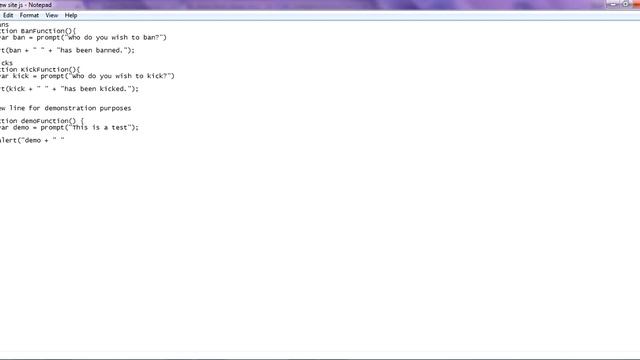Open the Edit menu

click(x=8, y=16)
